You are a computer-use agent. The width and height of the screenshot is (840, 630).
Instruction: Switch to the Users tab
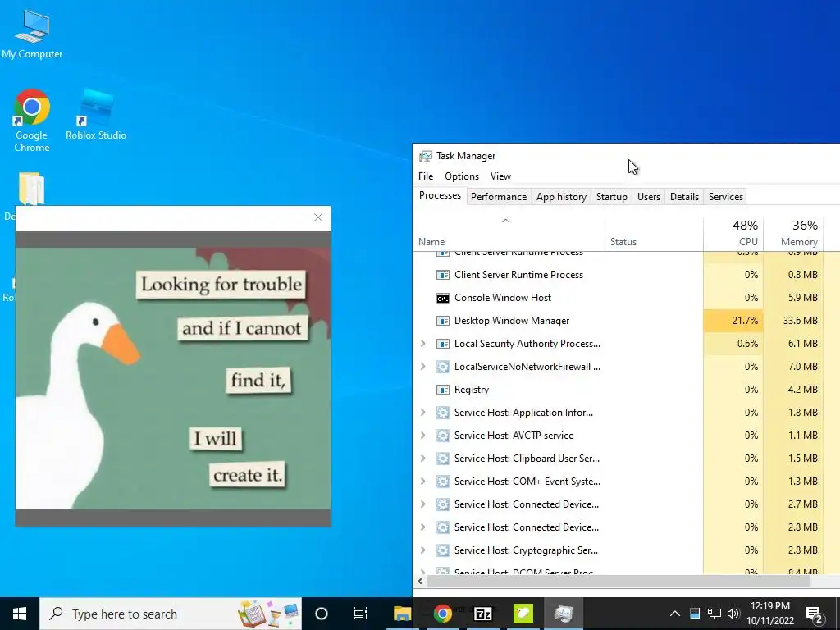tap(649, 197)
